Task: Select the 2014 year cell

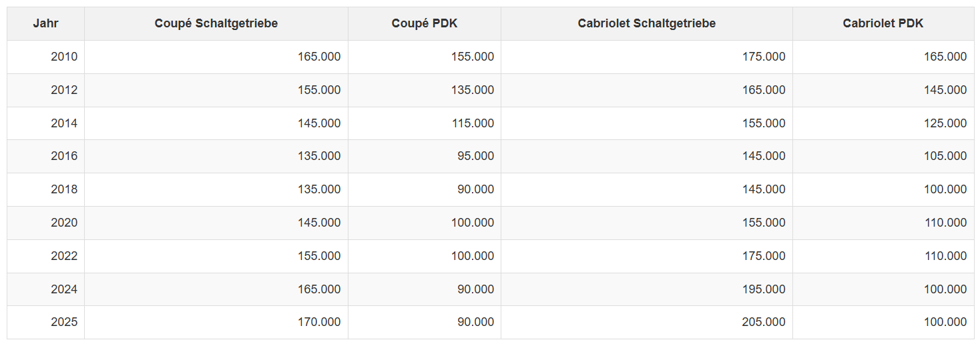Action: point(64,123)
